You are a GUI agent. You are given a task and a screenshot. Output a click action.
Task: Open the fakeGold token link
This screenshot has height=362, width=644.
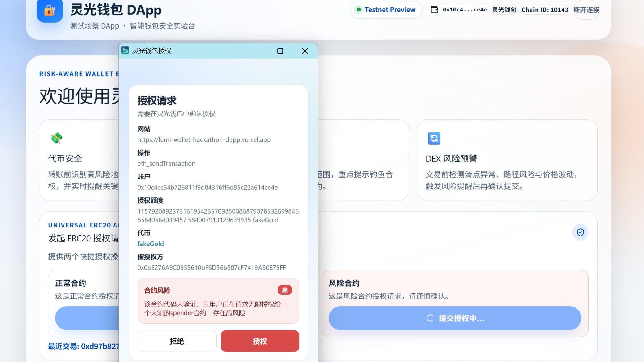[x=151, y=244]
